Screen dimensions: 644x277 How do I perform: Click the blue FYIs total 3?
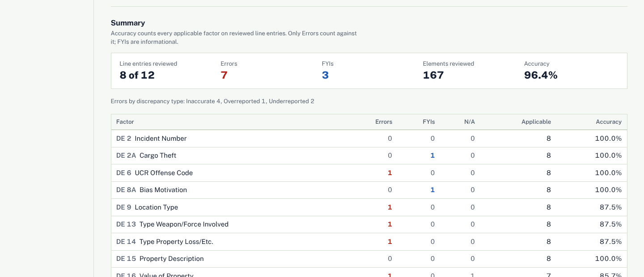[325, 75]
